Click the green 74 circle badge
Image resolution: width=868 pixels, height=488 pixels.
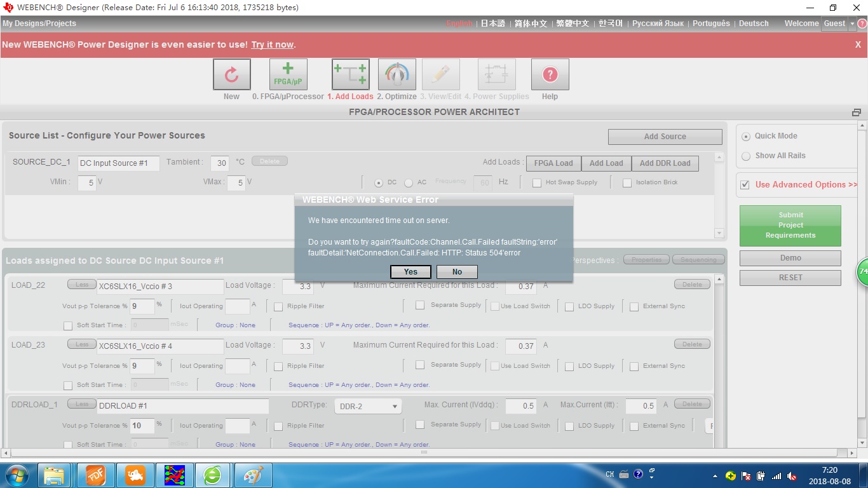(x=862, y=271)
